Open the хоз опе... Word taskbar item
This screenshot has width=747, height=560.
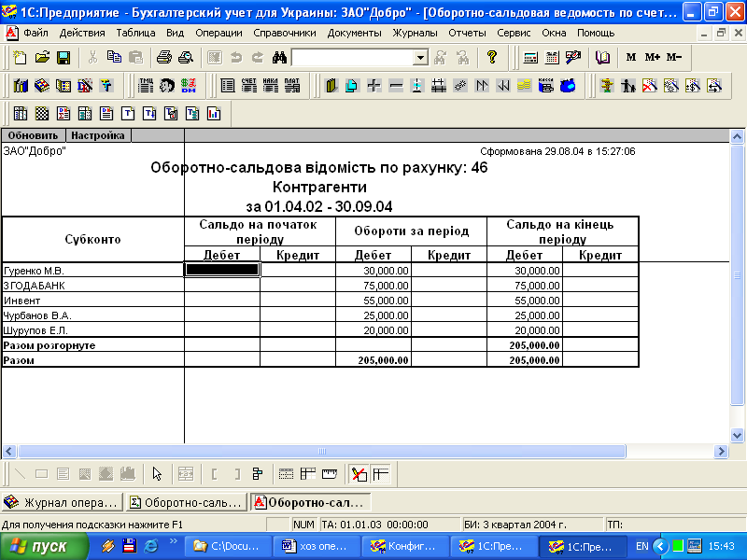point(317,546)
